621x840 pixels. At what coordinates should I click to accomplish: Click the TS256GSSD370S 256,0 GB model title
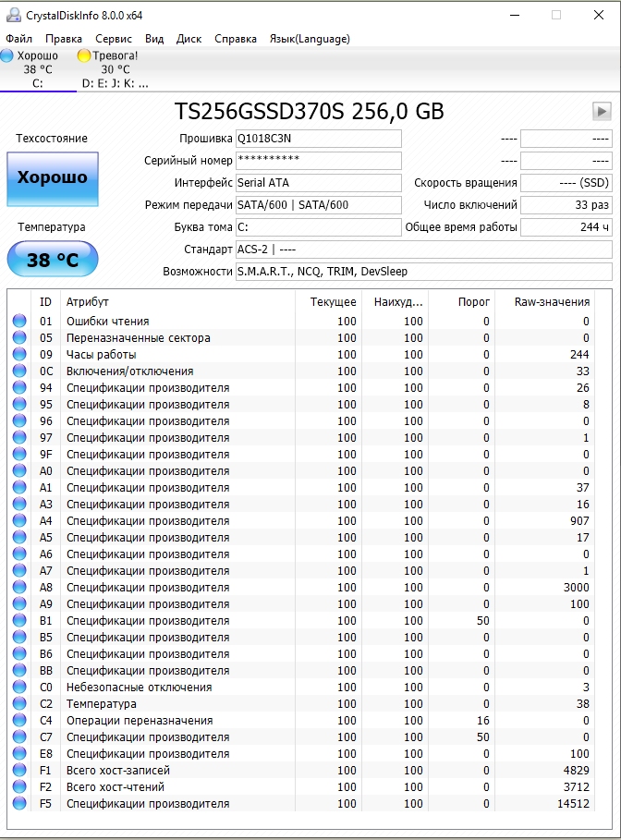pyautogui.click(x=310, y=112)
